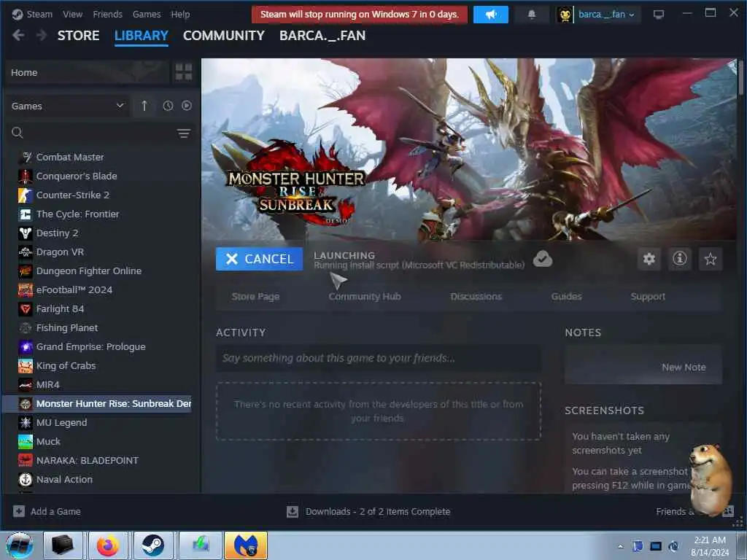Screen dimensions: 747x560
Task: Show game info icon
Action: point(679,259)
